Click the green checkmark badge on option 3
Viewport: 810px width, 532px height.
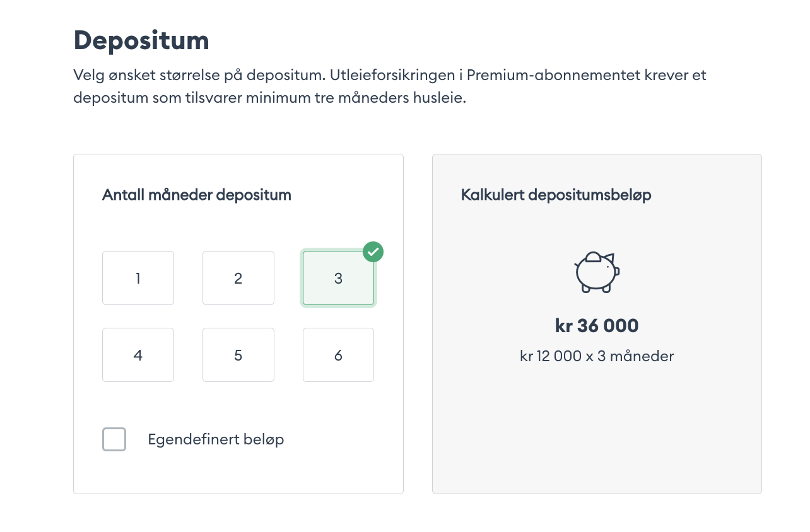(x=373, y=252)
